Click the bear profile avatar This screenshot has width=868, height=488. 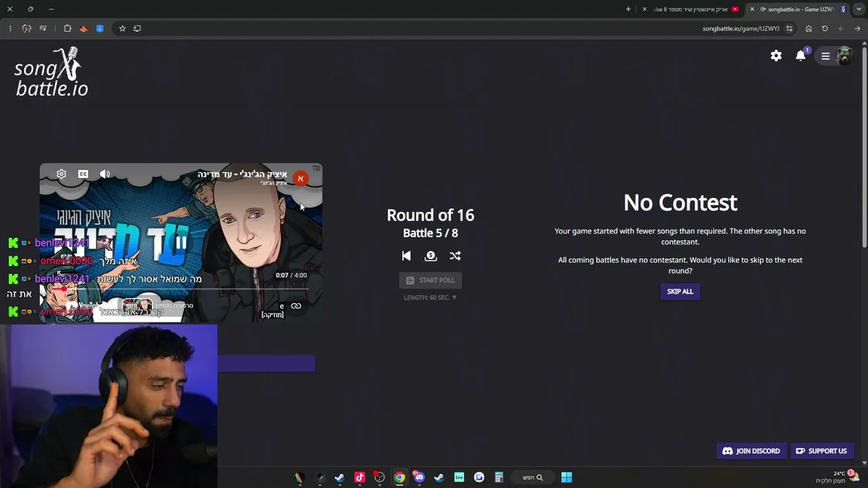(844, 56)
